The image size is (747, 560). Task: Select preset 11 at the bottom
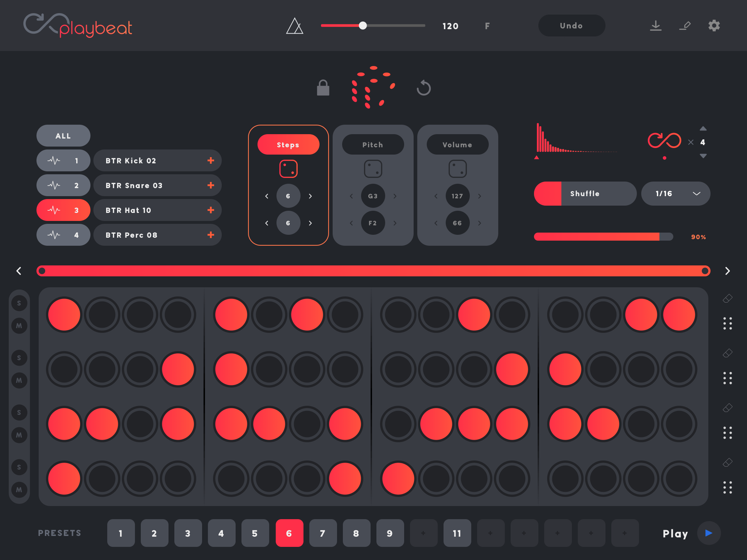click(457, 533)
